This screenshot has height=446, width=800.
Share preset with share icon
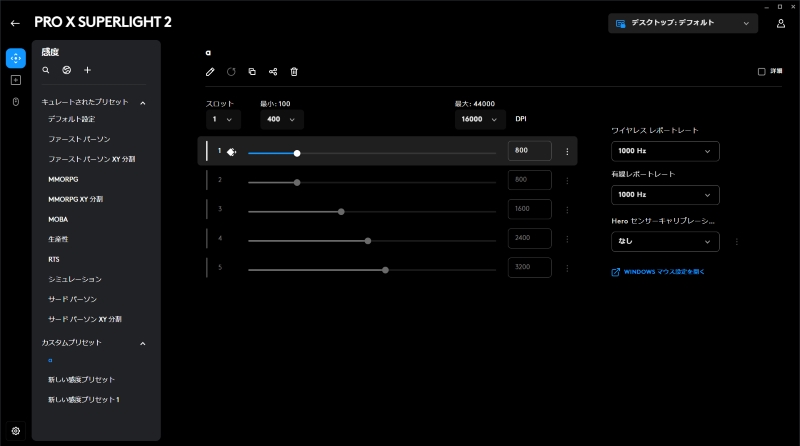[273, 72]
